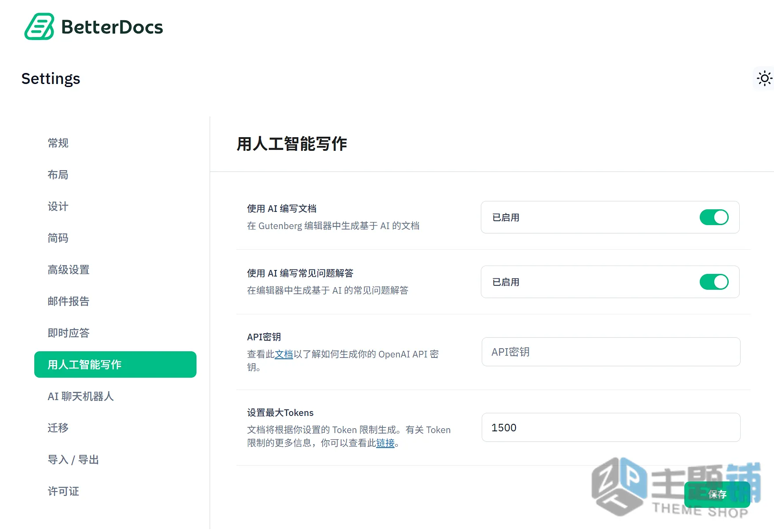Open the 即时应答 section
The height and width of the screenshot is (532, 774).
[x=69, y=333]
